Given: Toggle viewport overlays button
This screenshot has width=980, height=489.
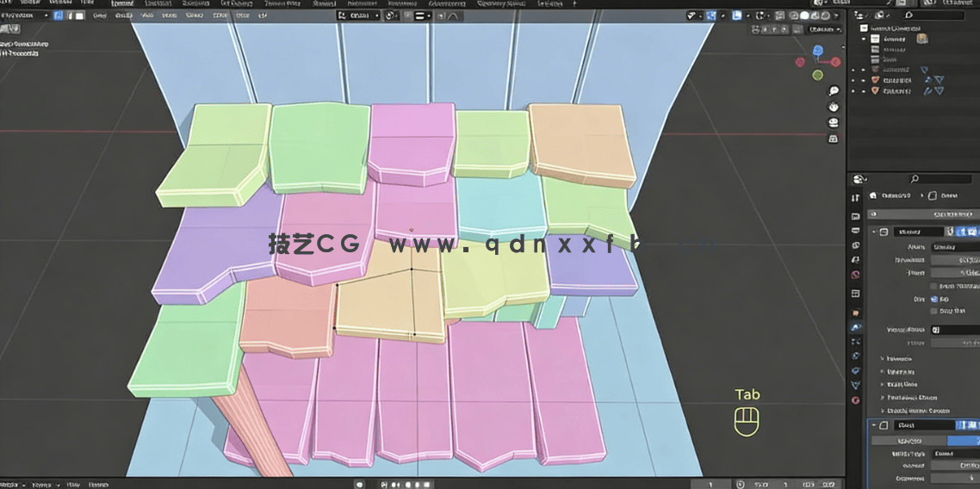Looking at the screenshot, I should (737, 15).
